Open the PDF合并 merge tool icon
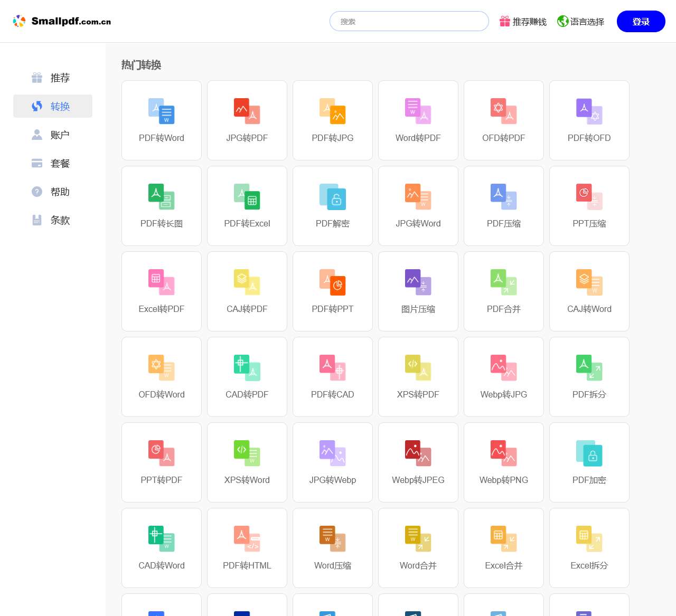 (504, 282)
